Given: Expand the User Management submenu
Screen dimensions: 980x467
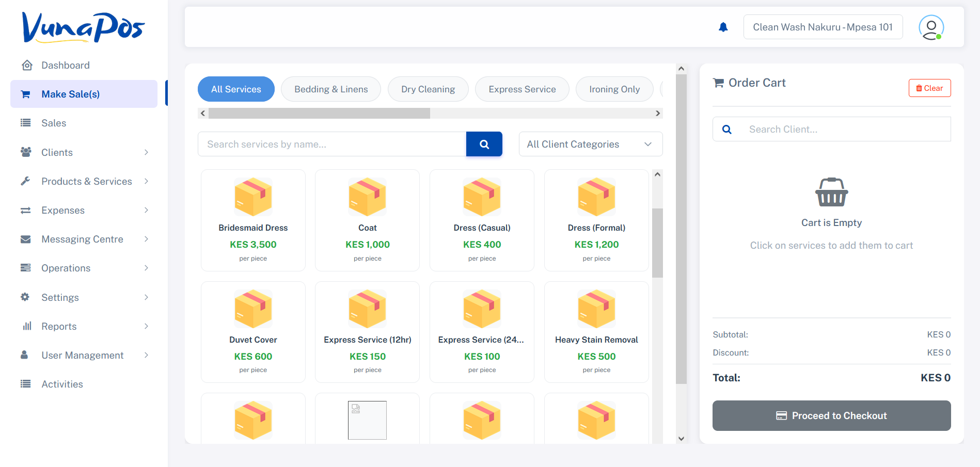Looking at the screenshot, I should coord(146,355).
